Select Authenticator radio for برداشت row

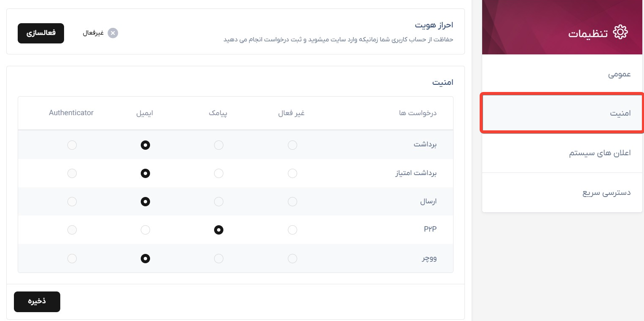click(72, 145)
